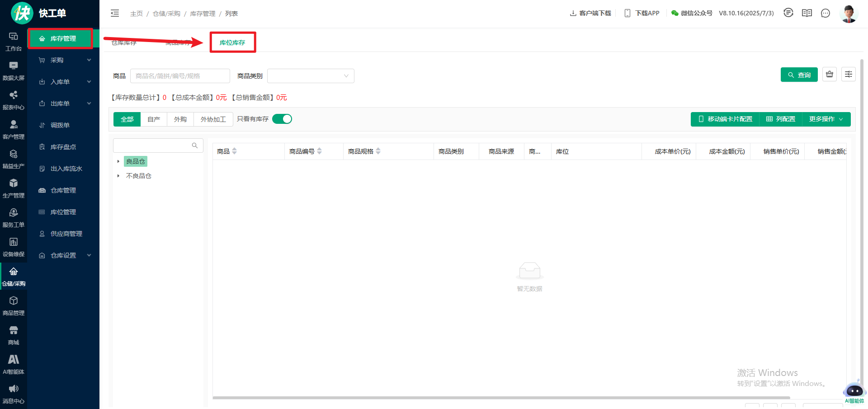Viewport: 868px width, 409px height.
Task: Open the 商品类别 dropdown
Action: point(311,76)
